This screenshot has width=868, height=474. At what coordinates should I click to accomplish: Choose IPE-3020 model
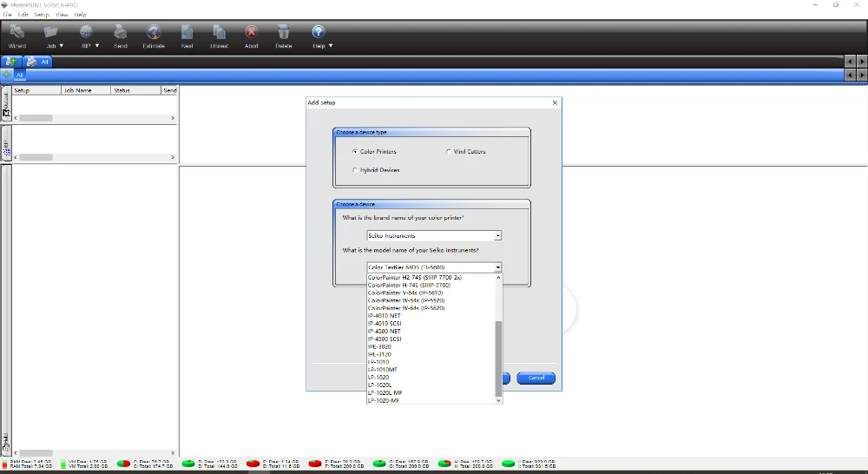point(431,346)
